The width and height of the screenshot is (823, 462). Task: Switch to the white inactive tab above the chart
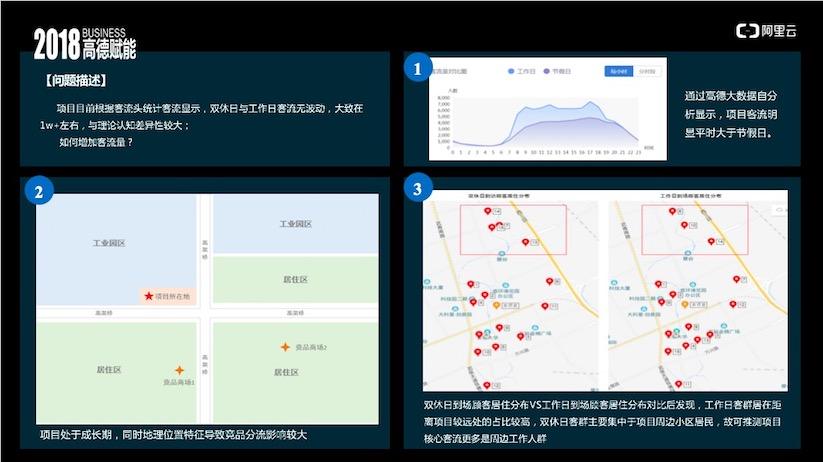coord(647,71)
